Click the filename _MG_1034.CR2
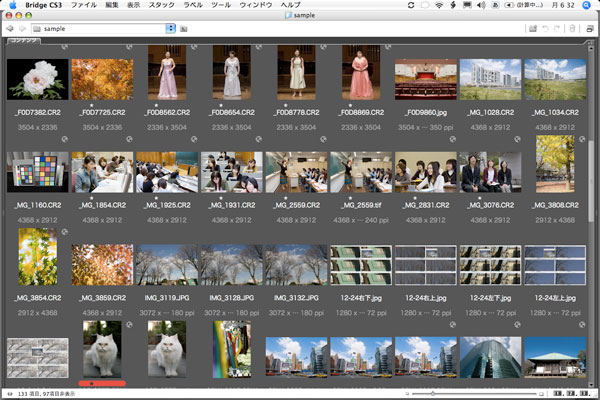Viewport: 600px width, 400px height. point(555,112)
